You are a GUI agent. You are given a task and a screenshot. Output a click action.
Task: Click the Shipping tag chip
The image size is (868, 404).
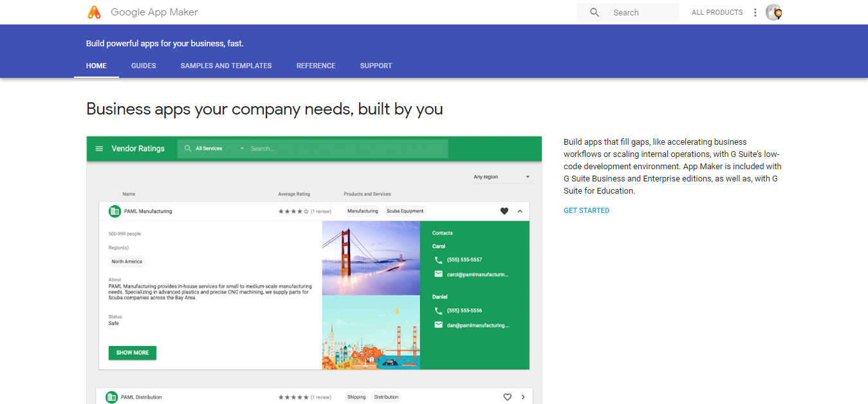pos(356,397)
